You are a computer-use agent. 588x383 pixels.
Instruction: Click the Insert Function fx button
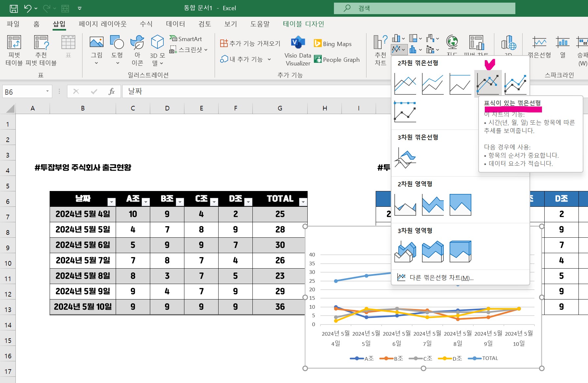111,91
